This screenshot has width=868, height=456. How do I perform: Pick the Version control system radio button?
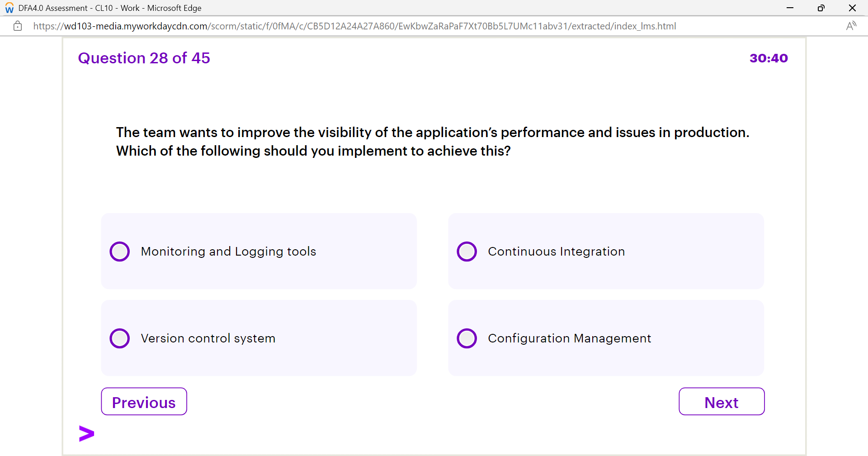click(120, 338)
